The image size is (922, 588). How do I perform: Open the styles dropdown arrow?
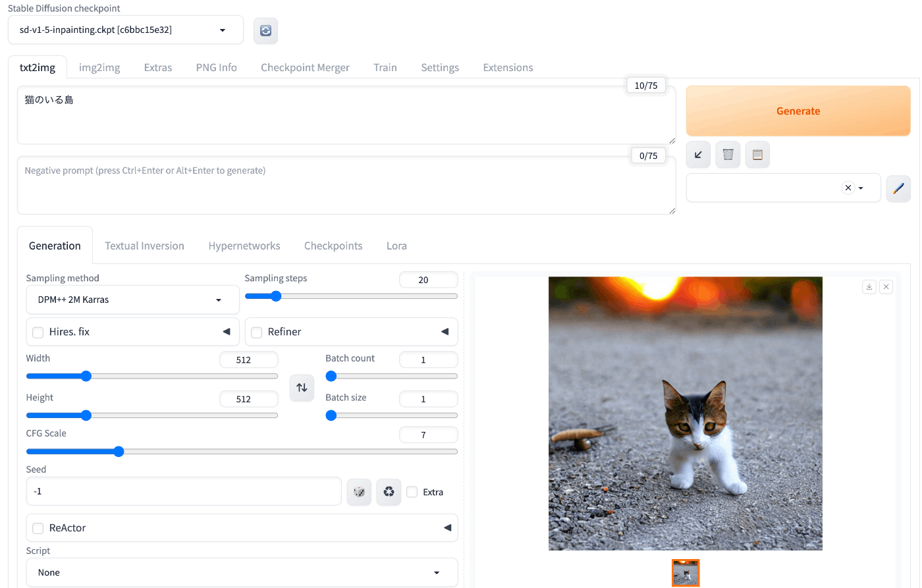pos(861,188)
